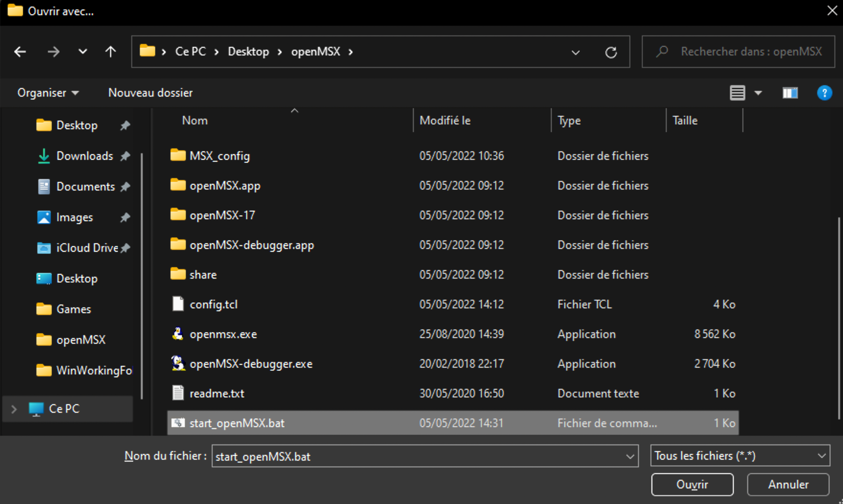The width and height of the screenshot is (843, 504).
Task: Expand the address bar history dropdown
Action: (x=575, y=53)
